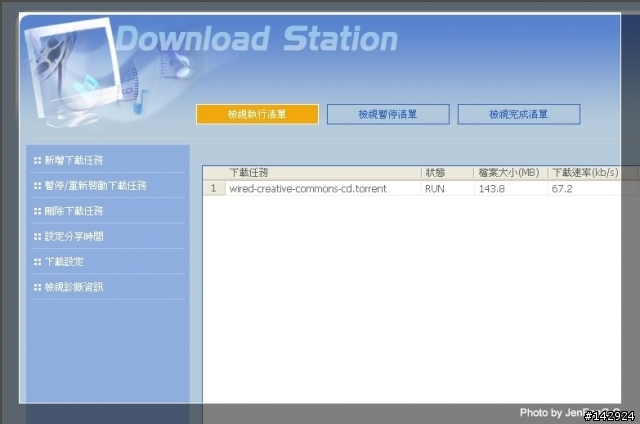Switch to the 檢視暫停清單 tab
Image resolution: width=640 pixels, height=424 pixels.
[x=388, y=114]
